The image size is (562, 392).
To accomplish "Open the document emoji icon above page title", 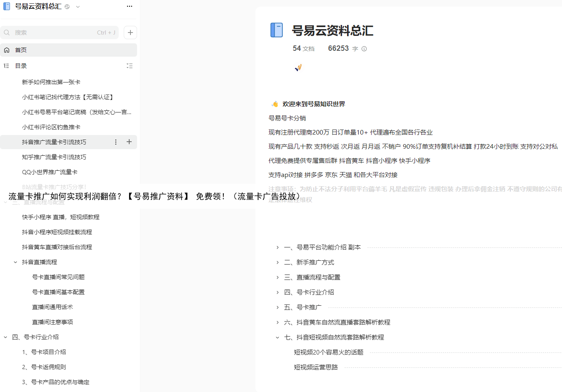I will (297, 67).
